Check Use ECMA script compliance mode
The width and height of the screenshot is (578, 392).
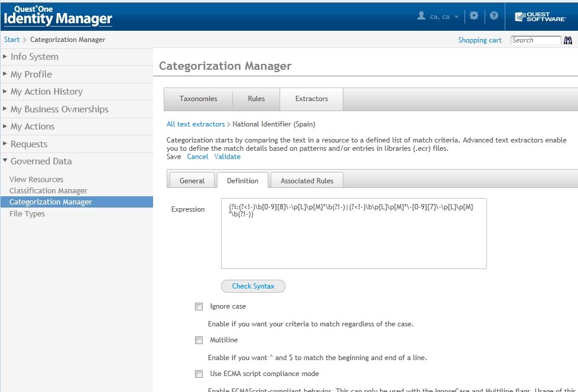pos(199,374)
